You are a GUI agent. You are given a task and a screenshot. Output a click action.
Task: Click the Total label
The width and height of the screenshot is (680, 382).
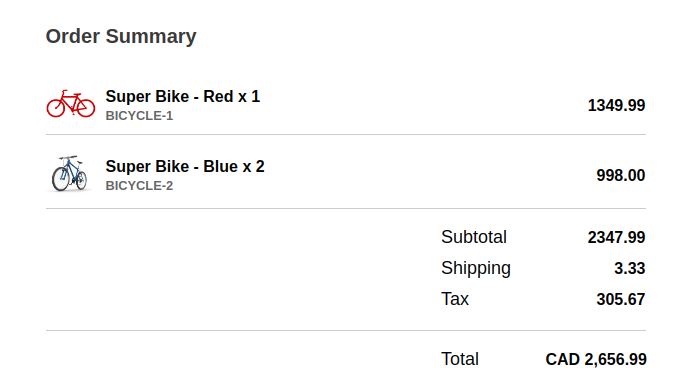[460, 359]
